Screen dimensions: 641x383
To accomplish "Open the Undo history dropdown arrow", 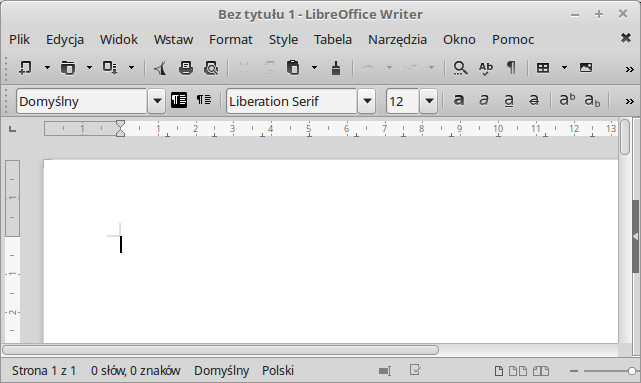I will [x=389, y=67].
